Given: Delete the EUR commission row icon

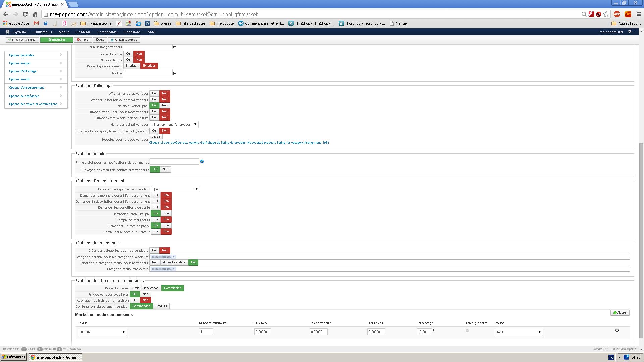Looking at the screenshot, I should [617, 330].
